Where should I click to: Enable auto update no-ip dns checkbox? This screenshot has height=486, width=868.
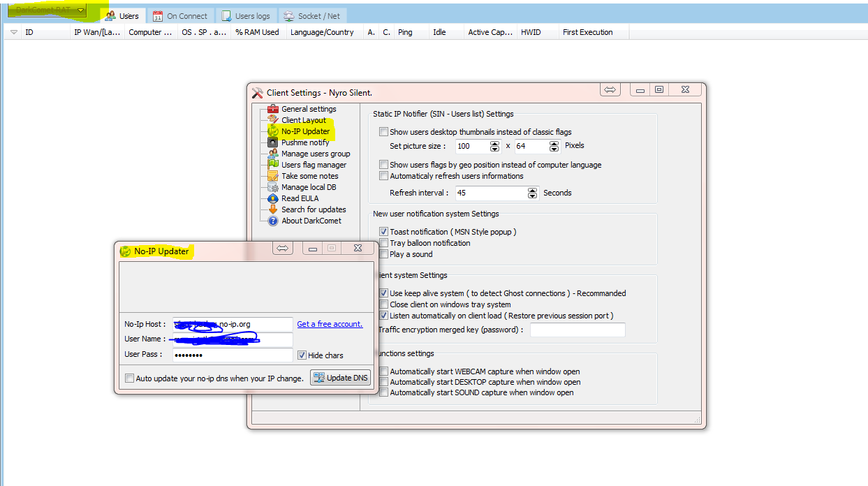tap(129, 378)
